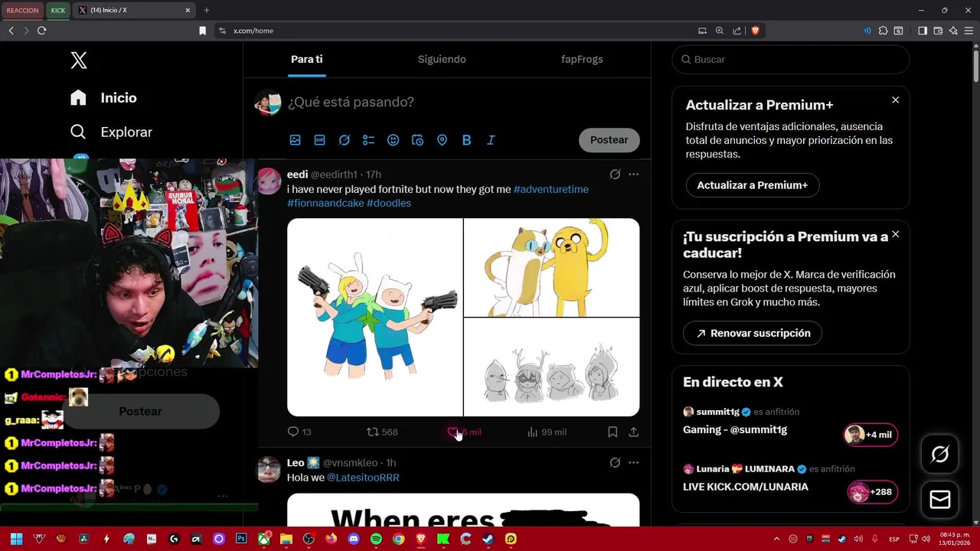Open the emoji picker in composer

[x=393, y=140]
